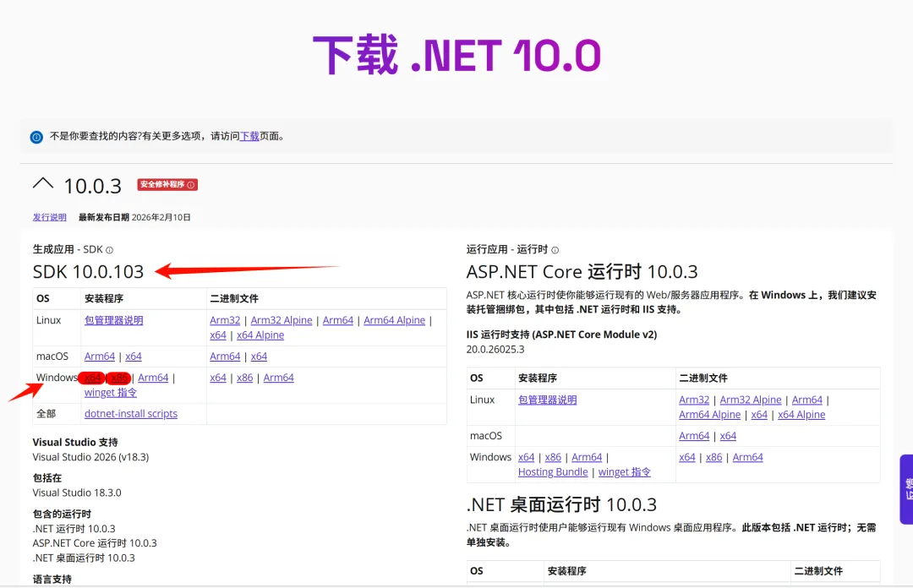Open the release notes link under 10.0.3

pyautogui.click(x=50, y=217)
